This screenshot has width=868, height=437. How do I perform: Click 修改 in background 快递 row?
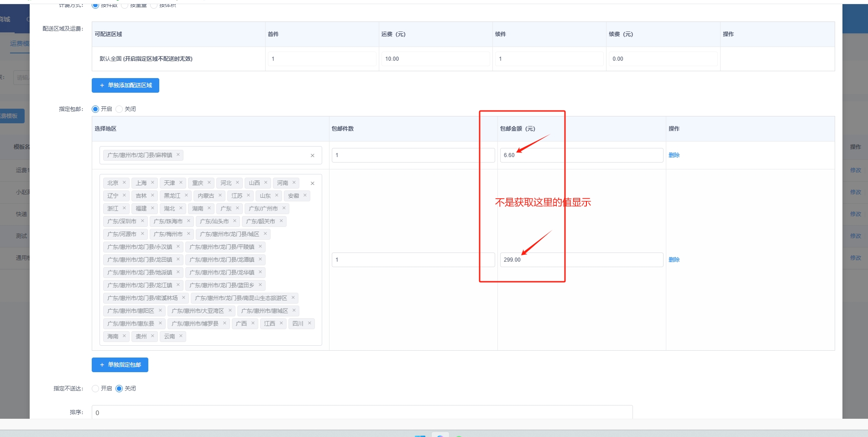point(856,214)
